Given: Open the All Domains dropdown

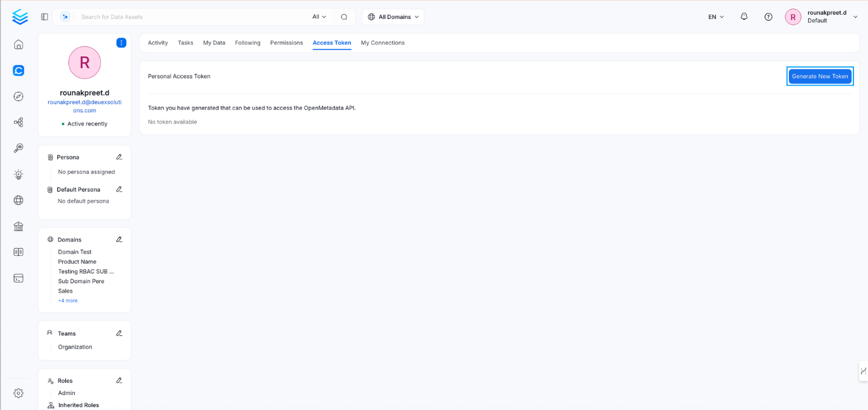Looking at the screenshot, I should (394, 17).
